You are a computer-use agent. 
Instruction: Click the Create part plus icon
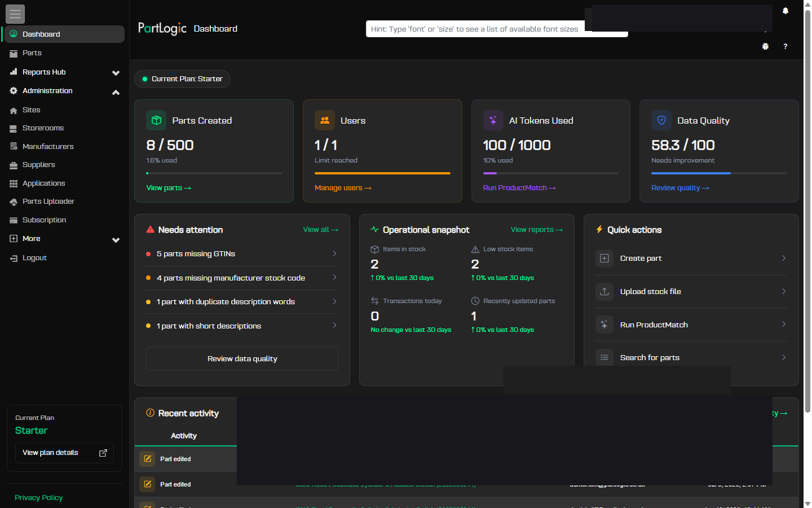604,259
